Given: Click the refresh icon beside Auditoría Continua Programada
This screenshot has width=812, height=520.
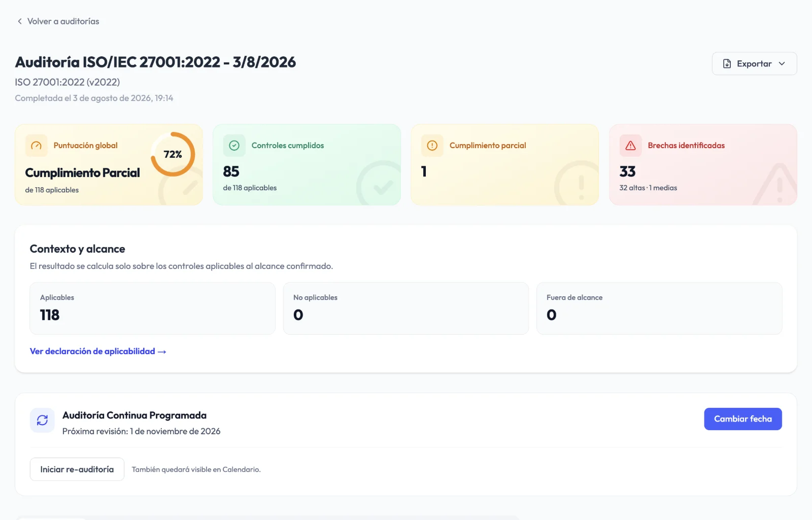Looking at the screenshot, I should point(42,420).
